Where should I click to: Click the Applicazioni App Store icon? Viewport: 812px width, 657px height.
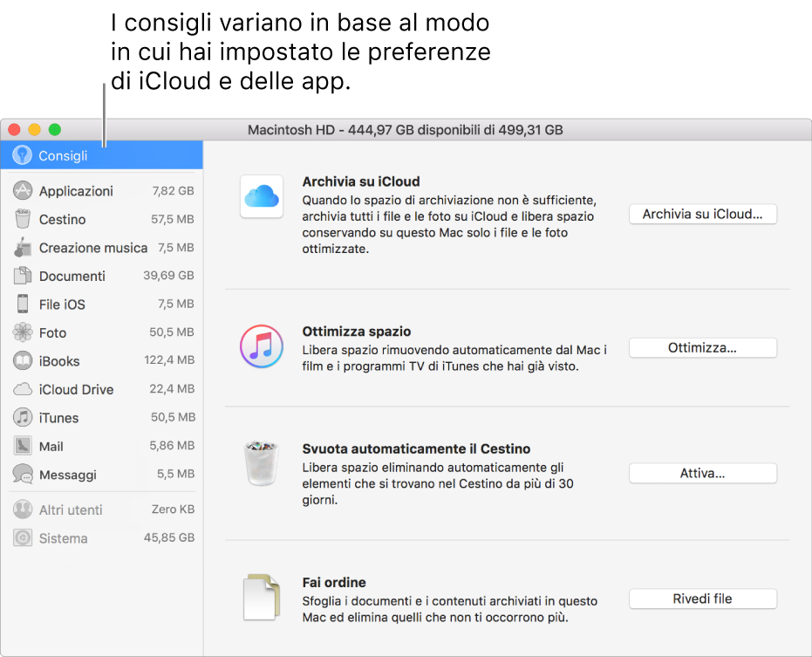[23, 191]
